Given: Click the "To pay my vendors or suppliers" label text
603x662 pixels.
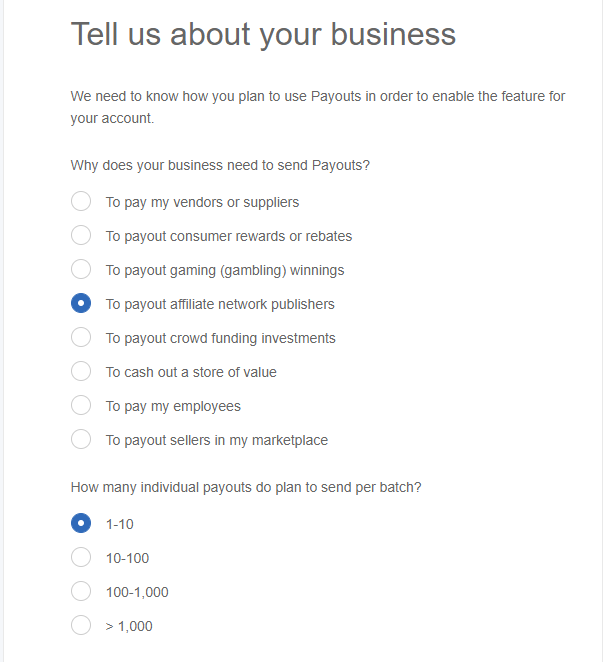Looking at the screenshot, I should pyautogui.click(x=202, y=202).
